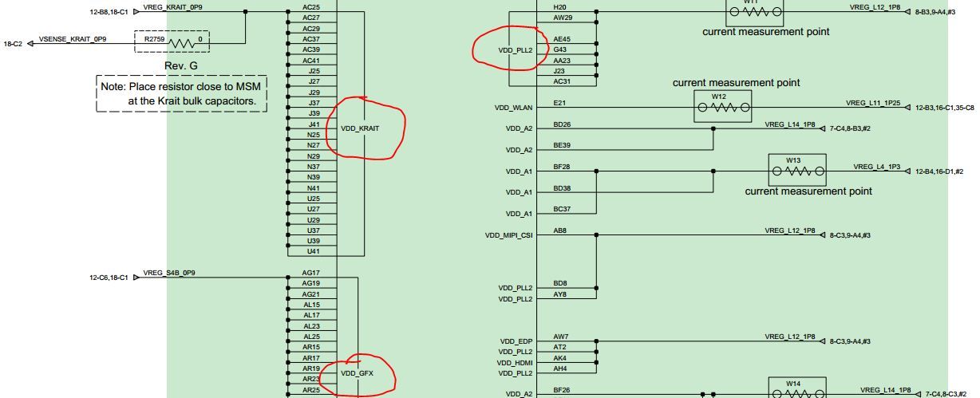Click pin AH4 label
The height and width of the screenshot is (398, 980).
(x=559, y=368)
